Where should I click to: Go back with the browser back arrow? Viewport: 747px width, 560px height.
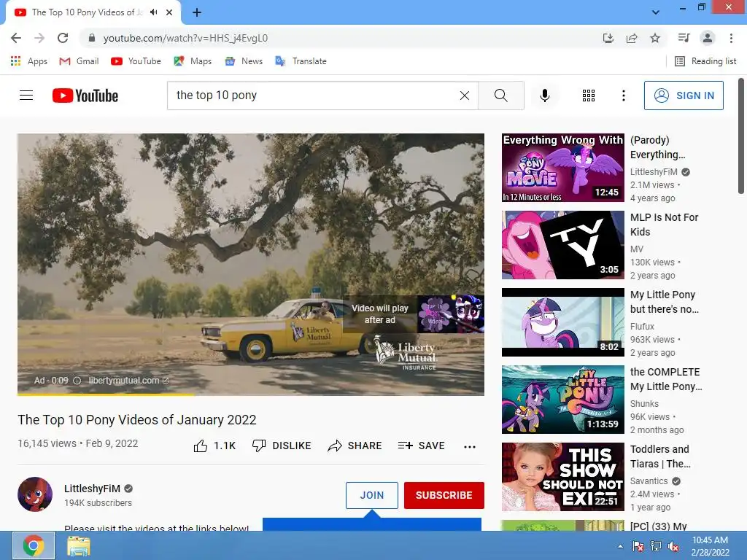16,38
